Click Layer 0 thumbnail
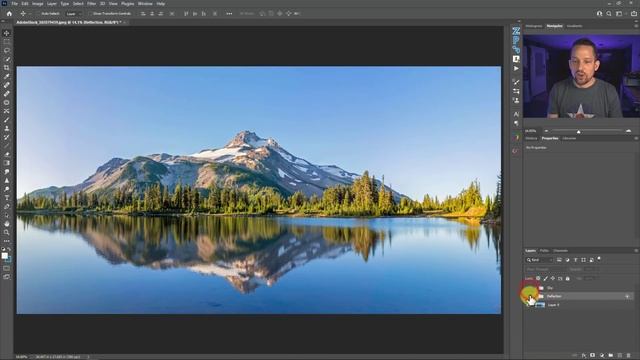The height and width of the screenshot is (360, 640). tap(540, 305)
